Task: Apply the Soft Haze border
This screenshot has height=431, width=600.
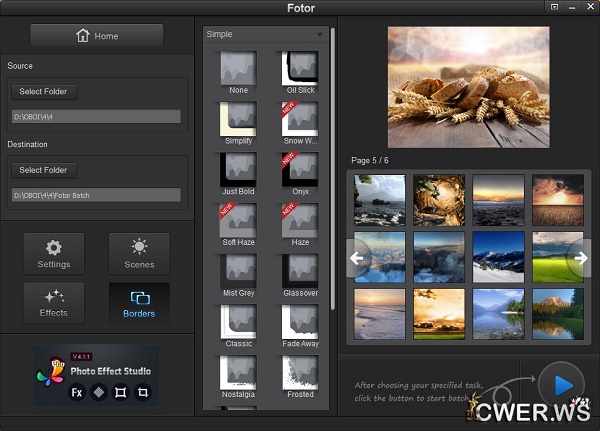Action: click(x=238, y=225)
